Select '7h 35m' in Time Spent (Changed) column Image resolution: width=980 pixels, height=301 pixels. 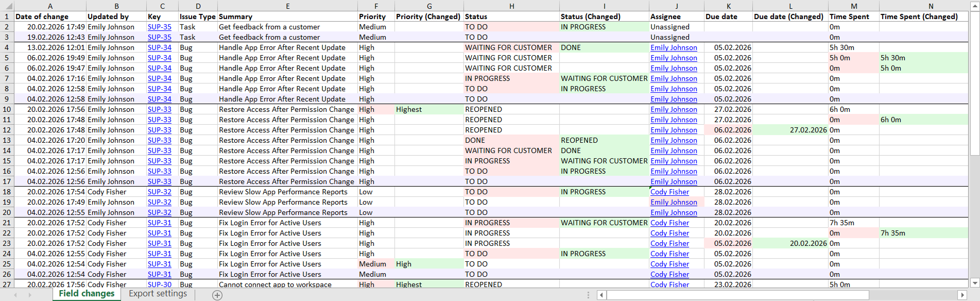click(924, 233)
